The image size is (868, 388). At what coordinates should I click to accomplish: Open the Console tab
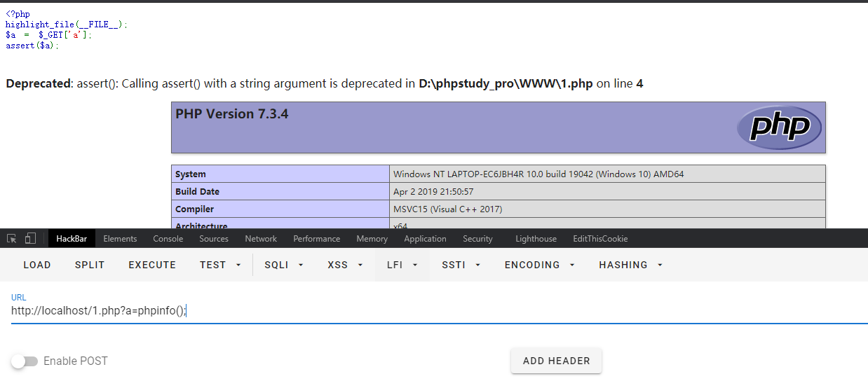coord(168,239)
